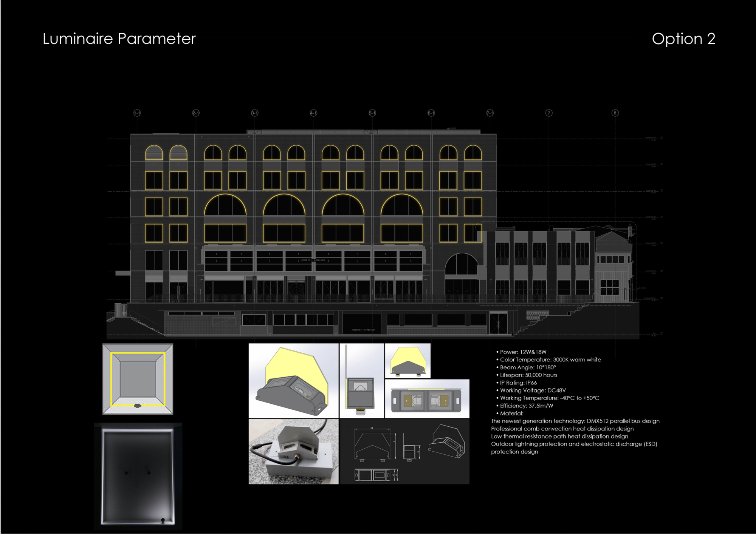Click the grid marker labeled 2-1
756x534 pixels.
tap(196, 113)
